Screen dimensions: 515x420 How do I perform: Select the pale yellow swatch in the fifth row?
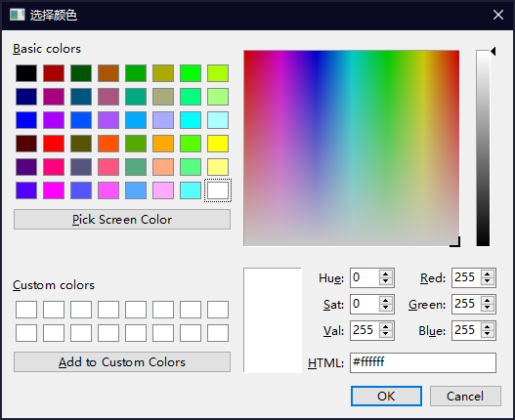(218, 167)
